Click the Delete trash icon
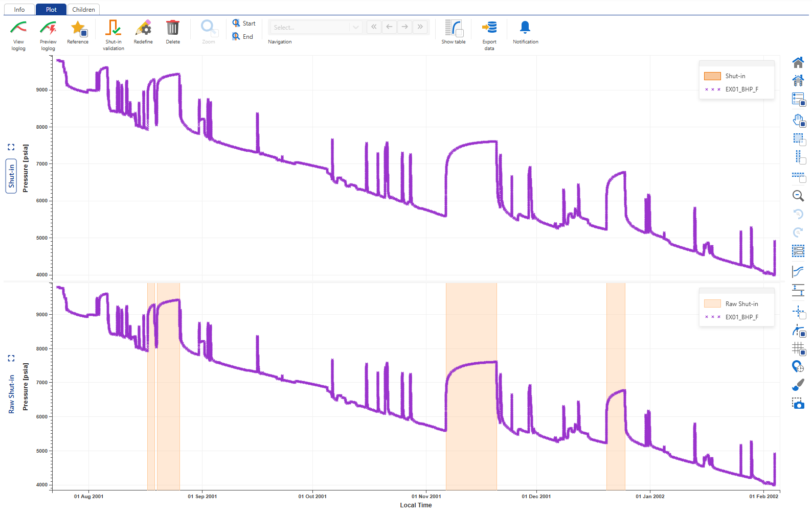 tap(173, 28)
